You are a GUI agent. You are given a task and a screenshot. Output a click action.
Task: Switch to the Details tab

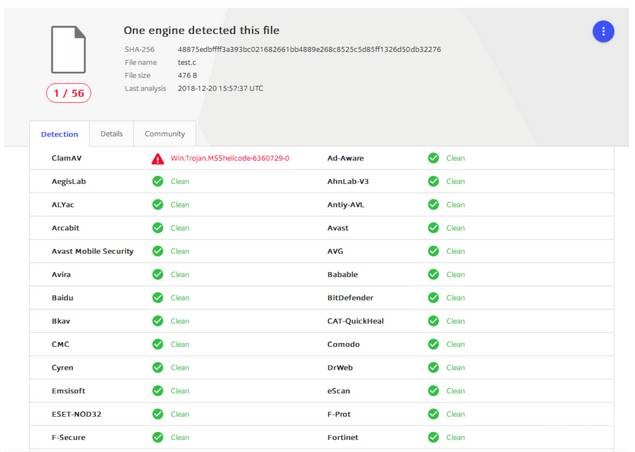point(111,134)
